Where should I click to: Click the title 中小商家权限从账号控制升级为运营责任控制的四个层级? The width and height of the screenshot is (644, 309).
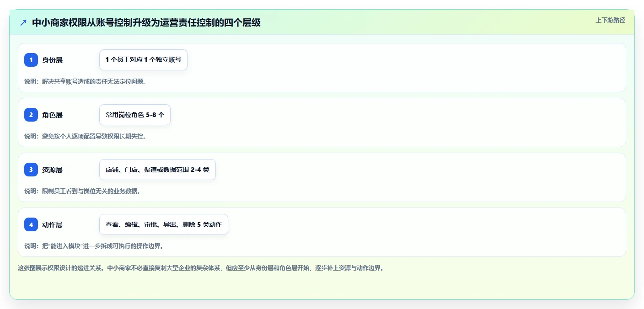point(146,23)
